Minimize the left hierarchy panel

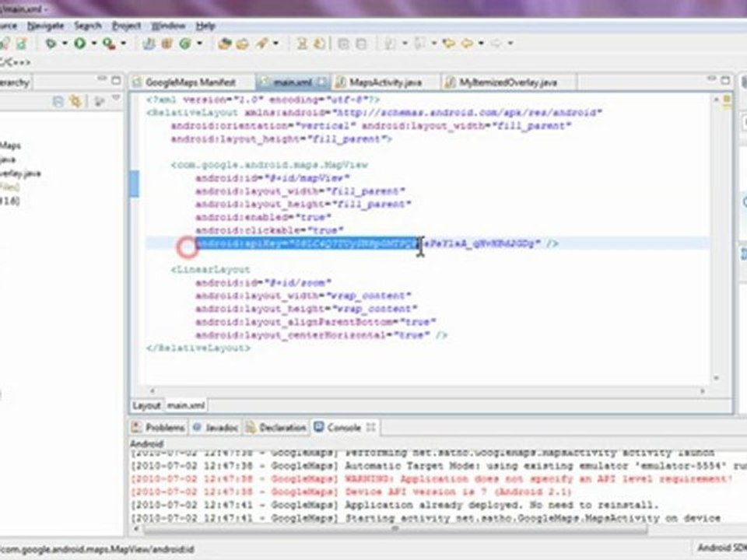[x=102, y=78]
